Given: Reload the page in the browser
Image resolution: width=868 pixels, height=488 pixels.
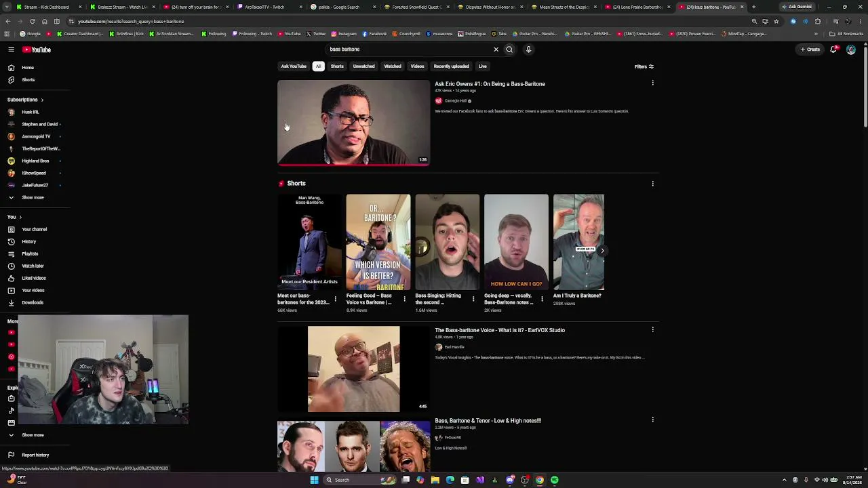Looking at the screenshot, I should point(32,21).
